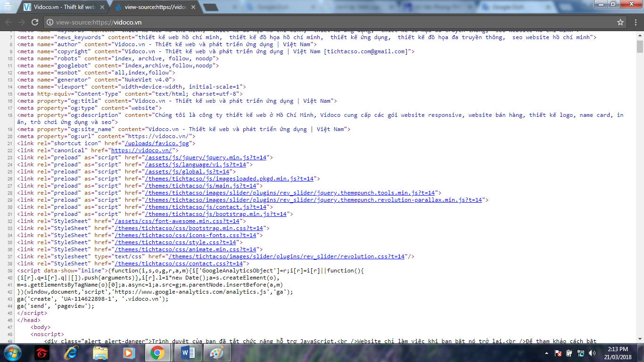Click the ga('send', 'pageview'); line
Viewport: 644px width, 362px height.
point(56,306)
